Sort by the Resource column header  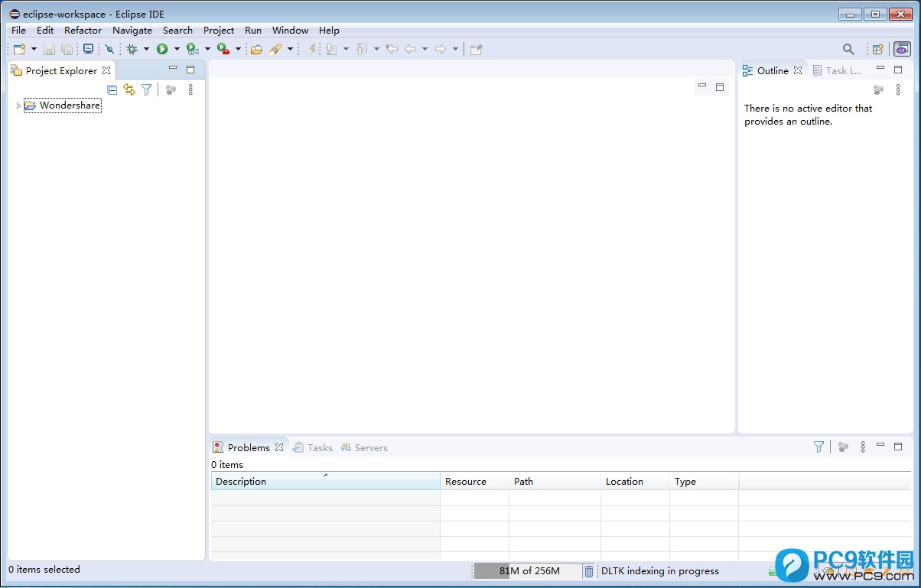(474, 481)
